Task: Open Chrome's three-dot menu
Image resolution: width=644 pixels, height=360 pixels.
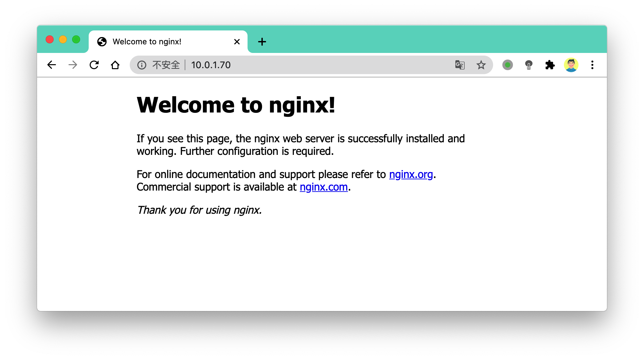Action: pos(592,65)
